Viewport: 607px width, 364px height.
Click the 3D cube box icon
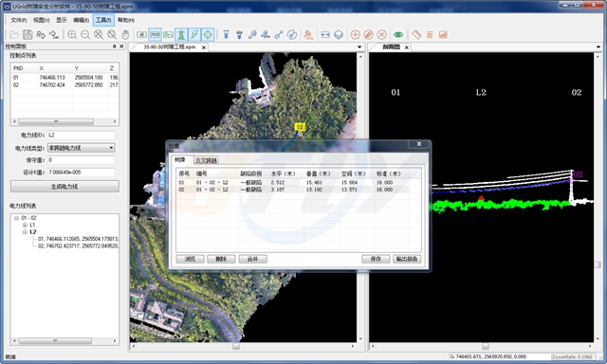[339, 35]
